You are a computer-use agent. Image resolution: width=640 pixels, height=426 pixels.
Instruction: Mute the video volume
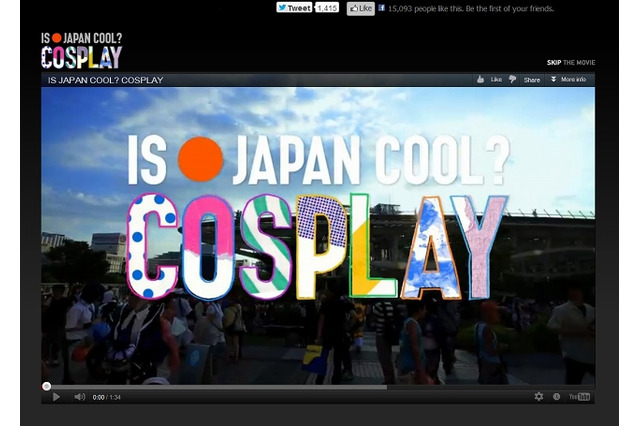pyautogui.click(x=80, y=397)
